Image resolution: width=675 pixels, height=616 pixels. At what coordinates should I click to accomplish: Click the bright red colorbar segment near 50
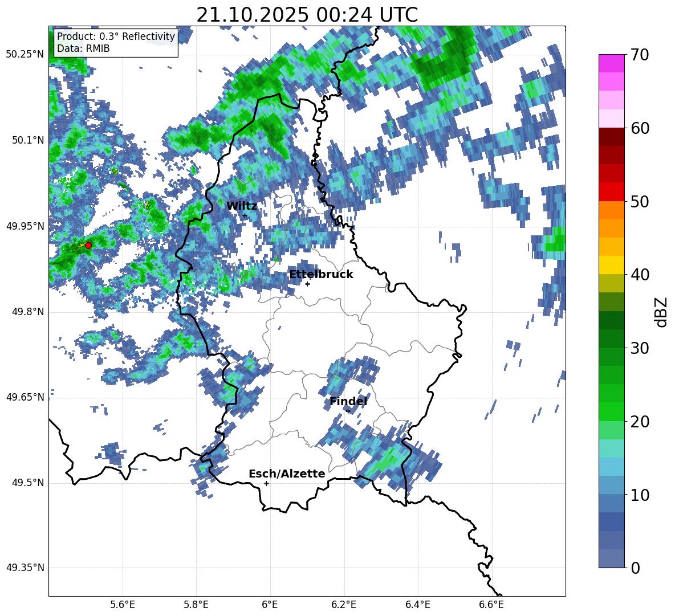coord(612,192)
